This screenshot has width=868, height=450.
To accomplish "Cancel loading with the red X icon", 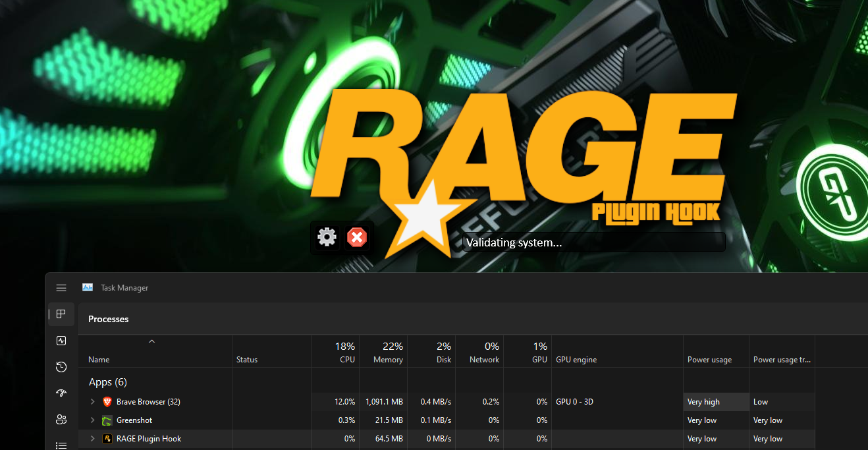I will [357, 237].
